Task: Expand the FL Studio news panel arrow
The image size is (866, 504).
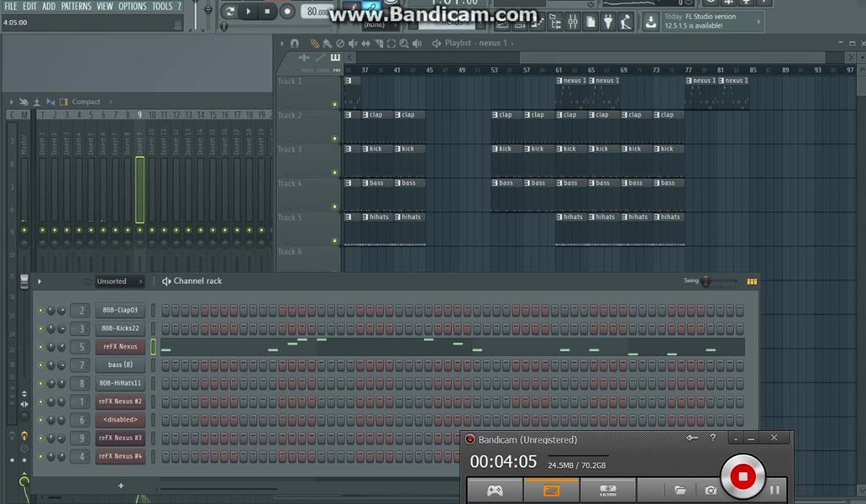Action: (758, 22)
